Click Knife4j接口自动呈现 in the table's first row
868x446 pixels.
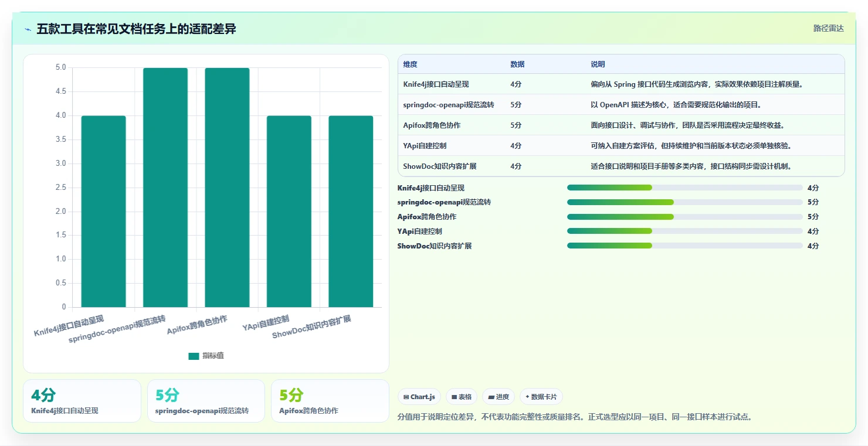pos(436,84)
